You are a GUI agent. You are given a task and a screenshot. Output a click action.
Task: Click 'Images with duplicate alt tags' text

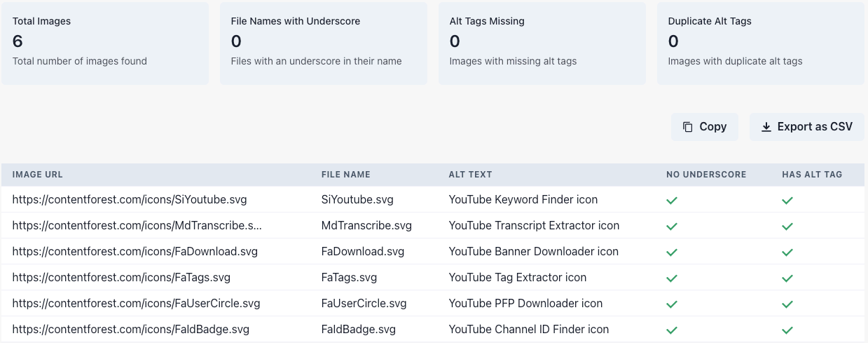(736, 61)
